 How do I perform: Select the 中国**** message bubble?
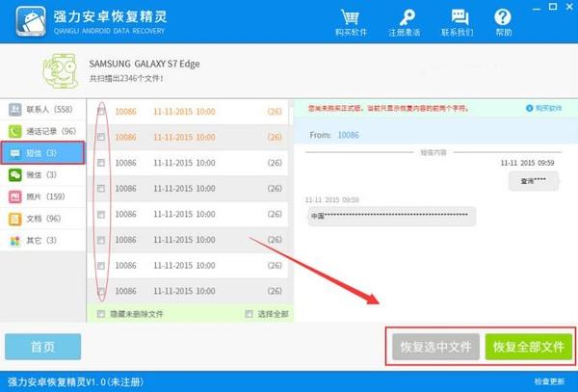tap(391, 216)
